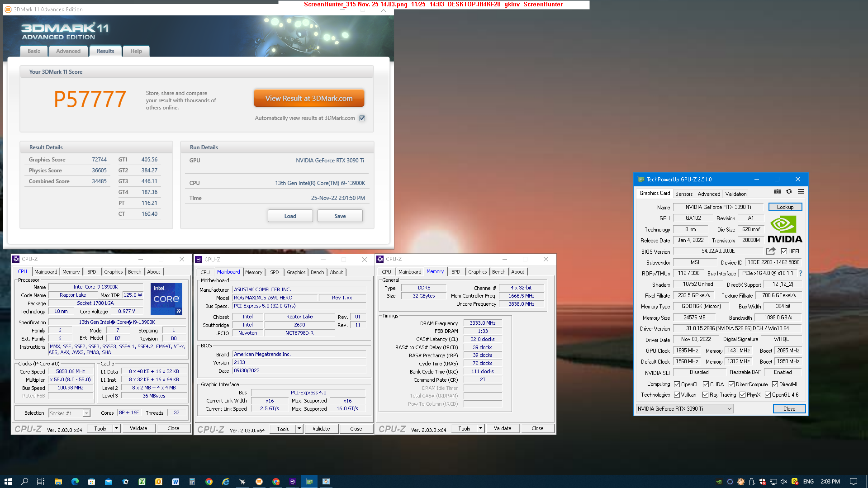
Task: Click Bus Interface question mark help
Action: [801, 273]
